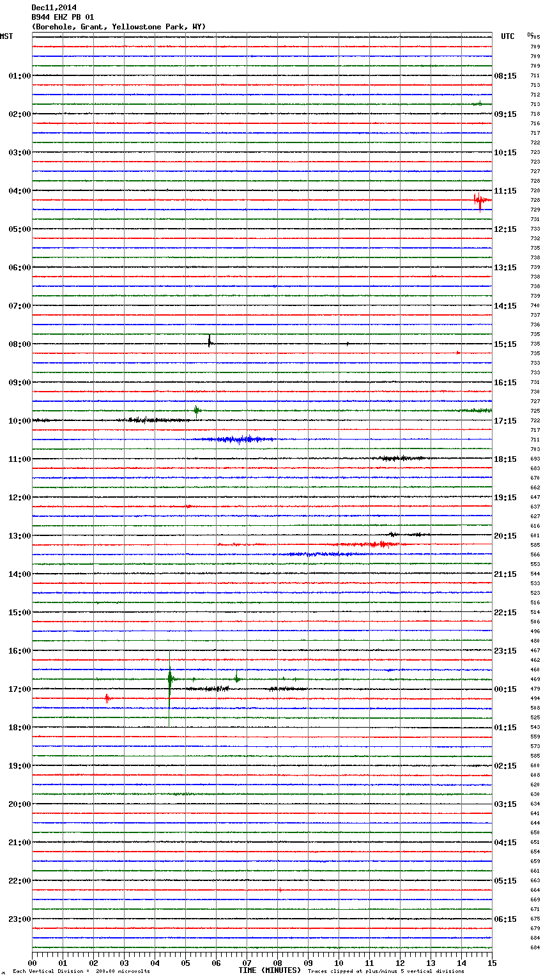Click the date label Dec11,2014
Viewport: 543px width, 980px height.
point(53,8)
